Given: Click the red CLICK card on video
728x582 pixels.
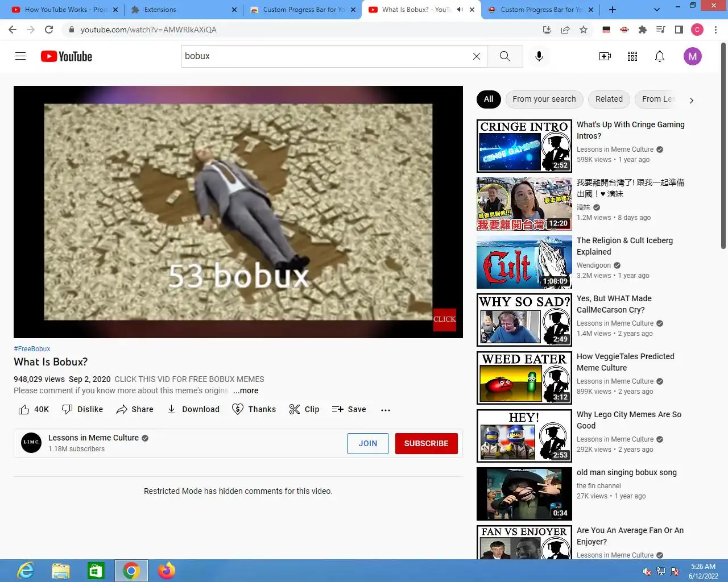Looking at the screenshot, I should pos(445,319).
